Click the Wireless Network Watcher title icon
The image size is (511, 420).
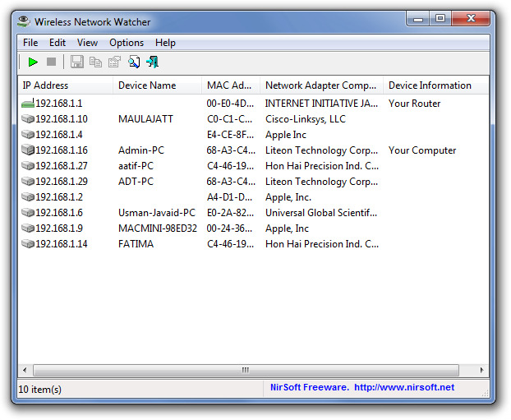(x=24, y=21)
